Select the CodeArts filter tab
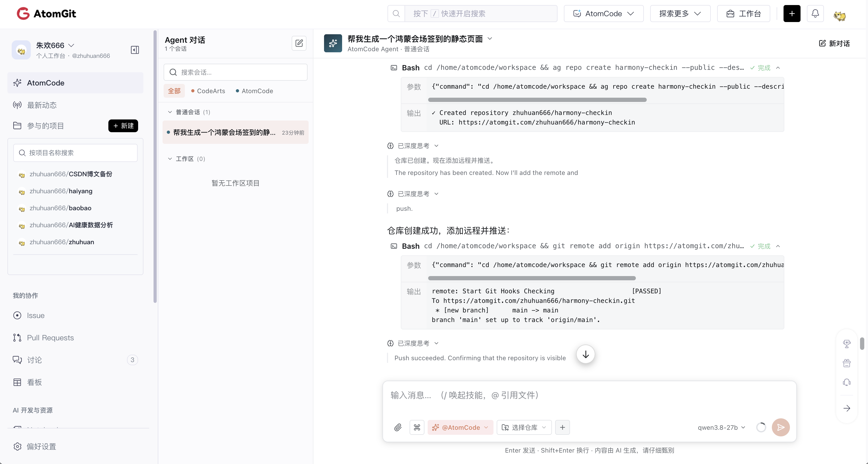This screenshot has width=868, height=464. pos(208,91)
